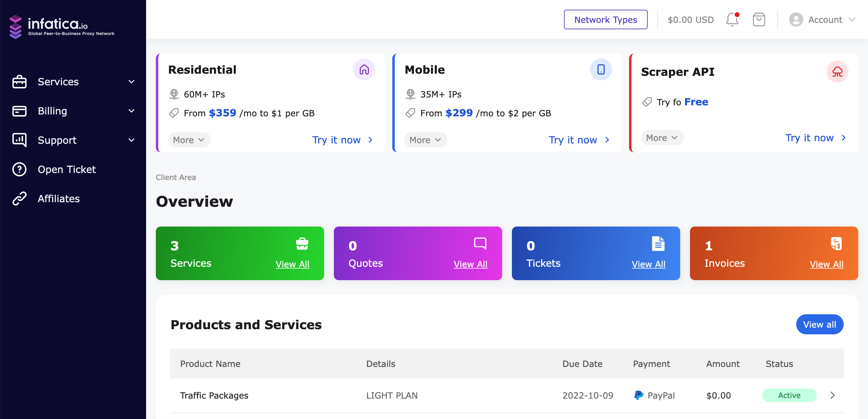Click the invoice icon in Invoices card
This screenshot has width=868, height=419.
point(836,243)
